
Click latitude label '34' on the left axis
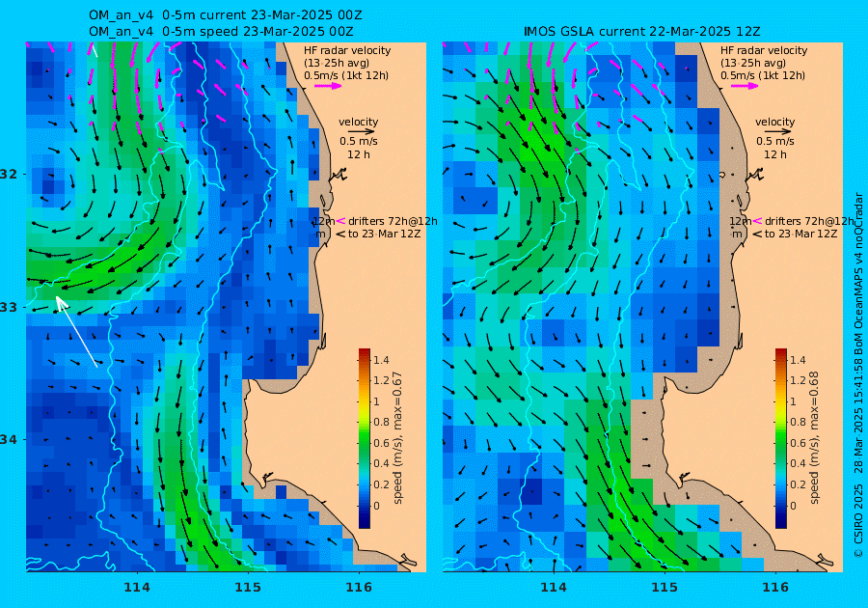coord(9,440)
